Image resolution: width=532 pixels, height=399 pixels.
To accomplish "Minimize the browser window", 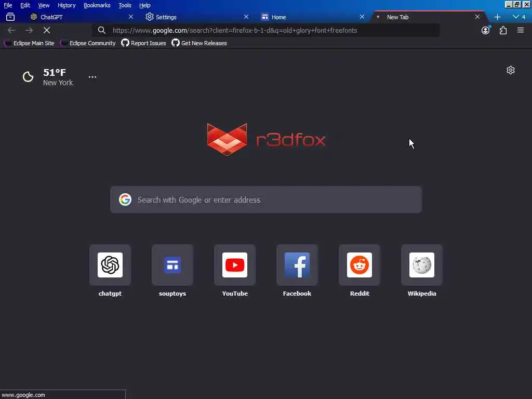I will pyautogui.click(x=508, y=4).
